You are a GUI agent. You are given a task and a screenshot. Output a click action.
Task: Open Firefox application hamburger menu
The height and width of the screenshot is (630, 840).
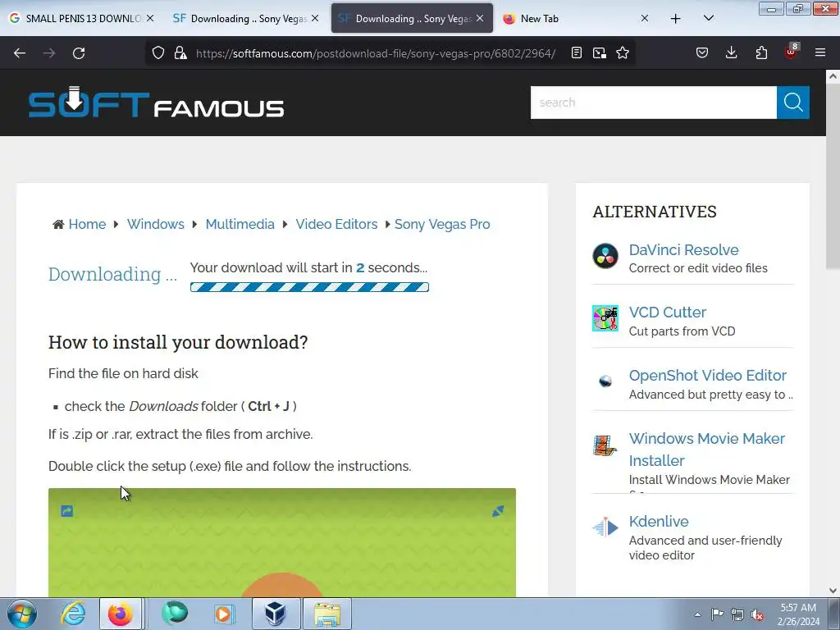tap(820, 52)
